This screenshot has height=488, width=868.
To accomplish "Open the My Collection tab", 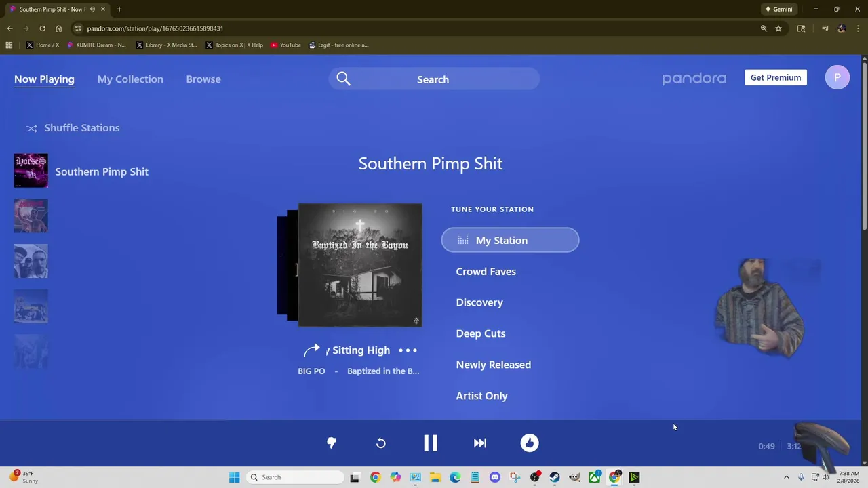I will pyautogui.click(x=130, y=79).
